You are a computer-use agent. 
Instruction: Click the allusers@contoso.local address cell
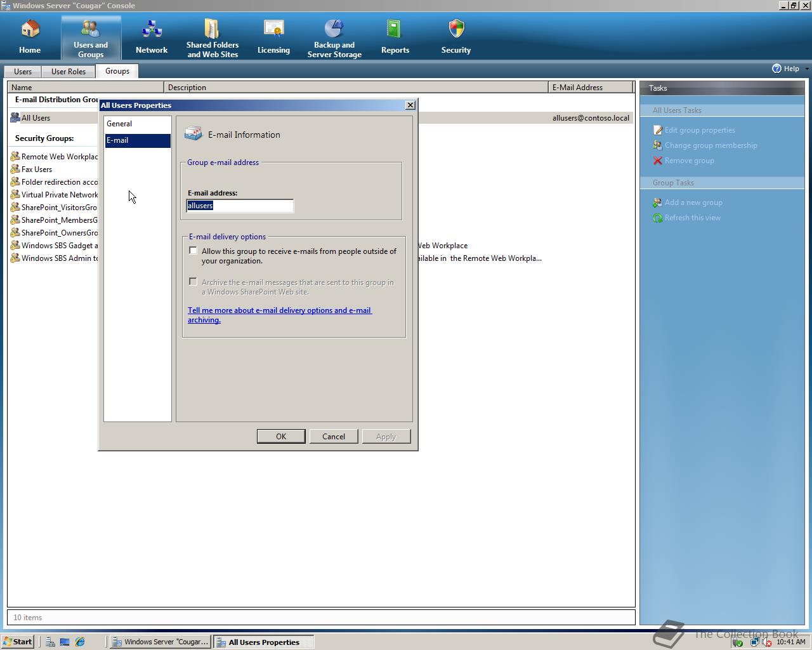click(x=591, y=118)
